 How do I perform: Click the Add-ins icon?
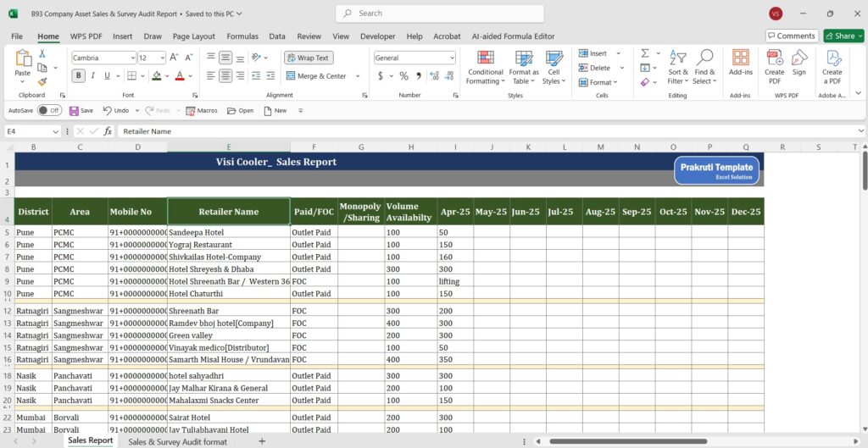click(740, 62)
